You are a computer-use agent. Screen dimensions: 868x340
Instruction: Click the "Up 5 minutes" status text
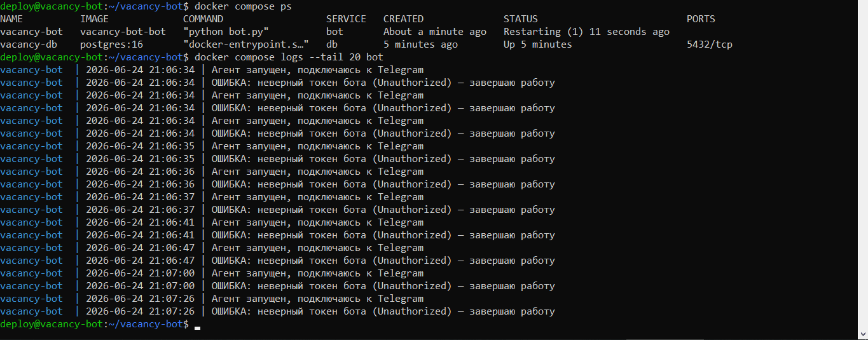tap(537, 44)
